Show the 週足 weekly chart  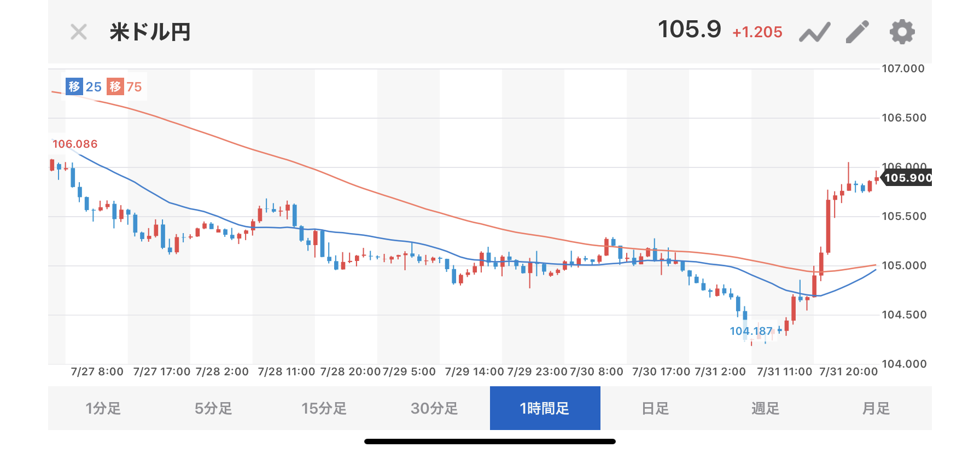765,408
